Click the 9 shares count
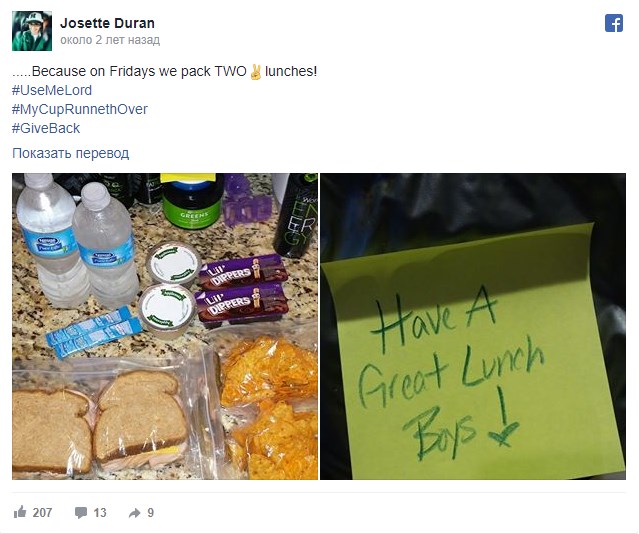This screenshot has height=534, width=639. [150, 512]
